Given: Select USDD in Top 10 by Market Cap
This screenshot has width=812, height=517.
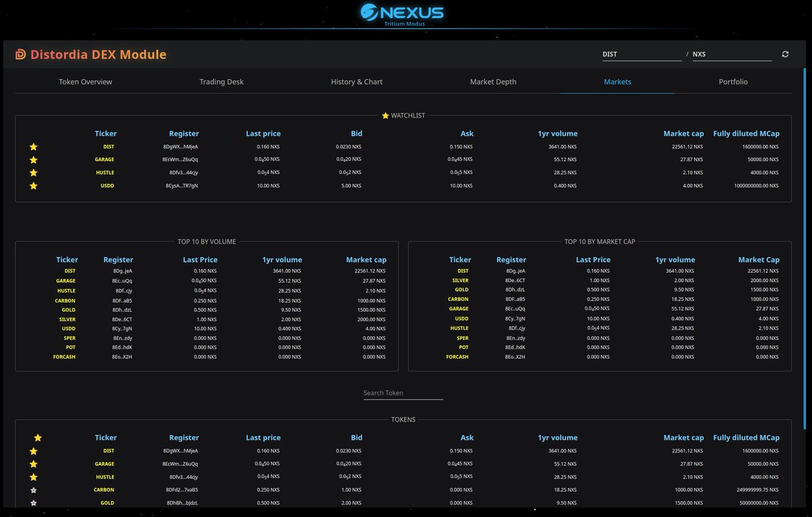Looking at the screenshot, I should click(462, 319).
